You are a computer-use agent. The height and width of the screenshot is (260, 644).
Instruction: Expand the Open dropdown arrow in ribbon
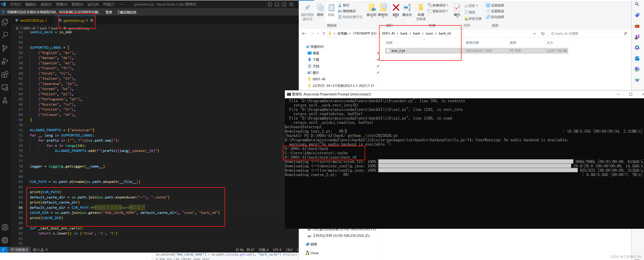[x=477, y=6]
